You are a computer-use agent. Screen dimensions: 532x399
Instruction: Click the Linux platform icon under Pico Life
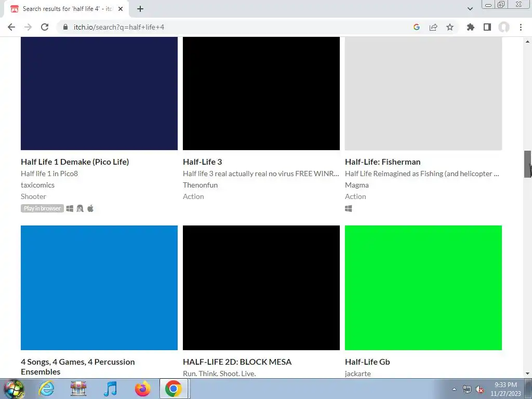pos(80,209)
